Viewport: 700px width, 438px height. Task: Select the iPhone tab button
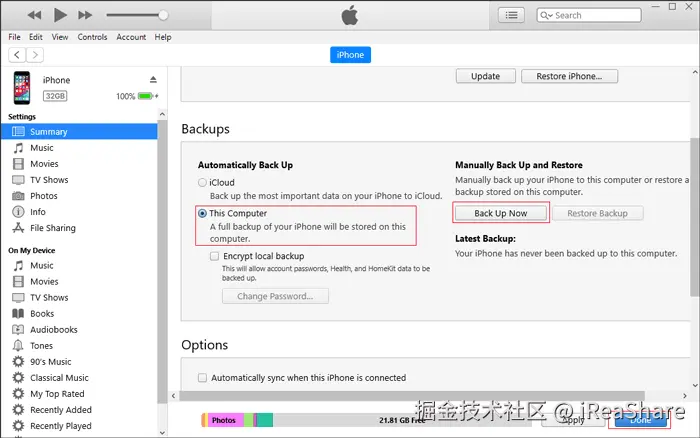click(x=350, y=55)
